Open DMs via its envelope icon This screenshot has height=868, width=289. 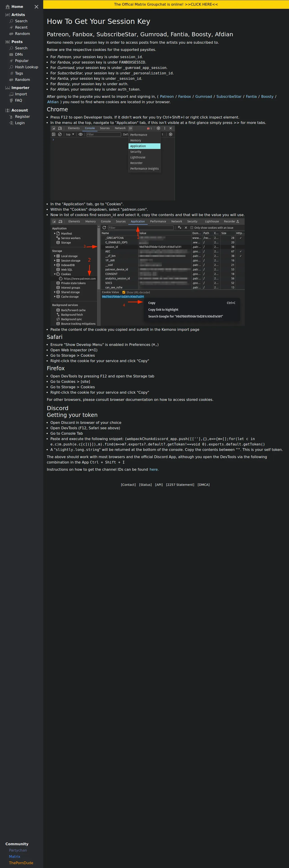point(11,55)
